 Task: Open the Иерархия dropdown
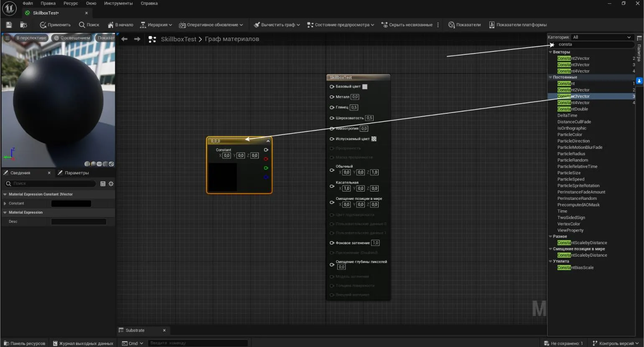pos(156,25)
